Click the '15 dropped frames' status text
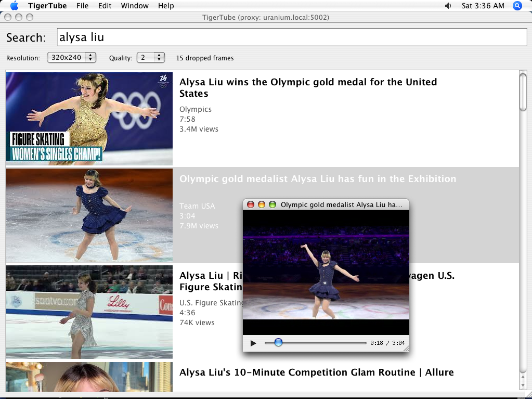Screen dimensions: 532x399 coord(205,58)
